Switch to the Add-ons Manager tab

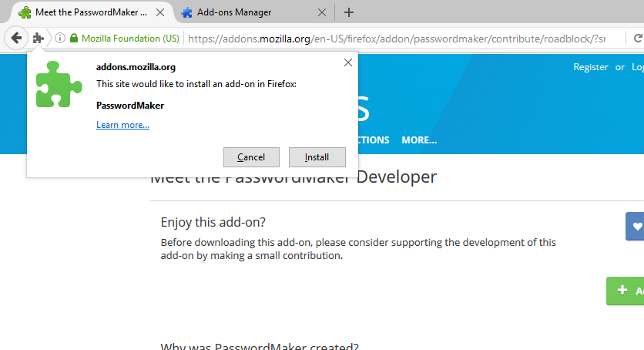coord(245,12)
